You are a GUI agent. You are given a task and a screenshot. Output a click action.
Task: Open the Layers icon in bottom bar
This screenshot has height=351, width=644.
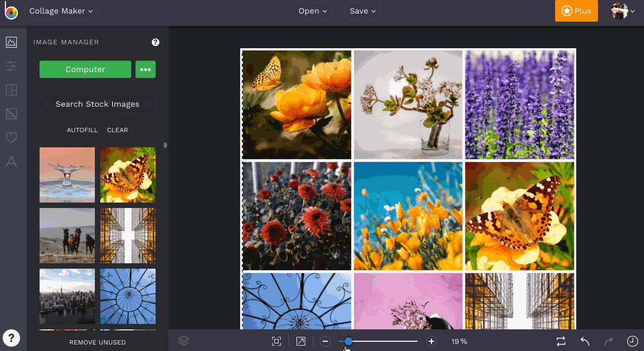point(184,341)
